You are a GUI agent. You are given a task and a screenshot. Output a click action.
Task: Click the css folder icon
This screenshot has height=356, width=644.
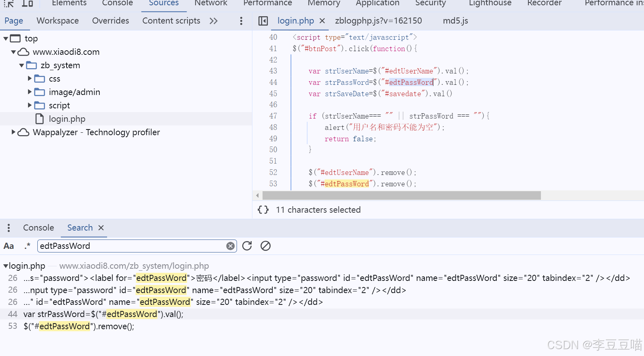[x=40, y=79]
